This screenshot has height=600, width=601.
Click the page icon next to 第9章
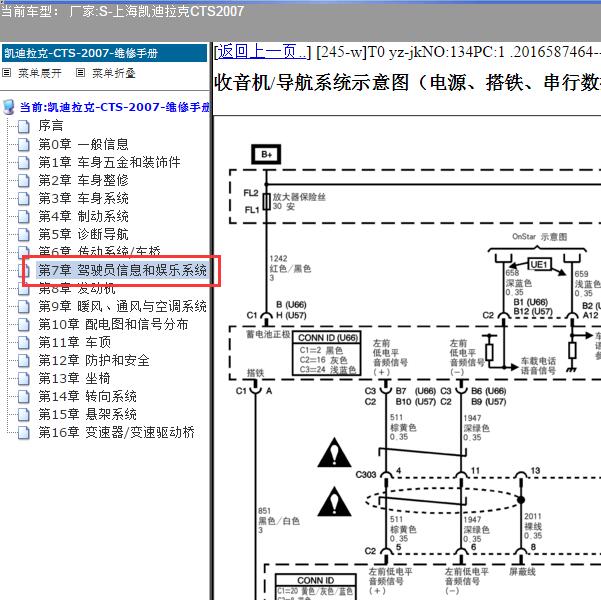[x=24, y=307]
